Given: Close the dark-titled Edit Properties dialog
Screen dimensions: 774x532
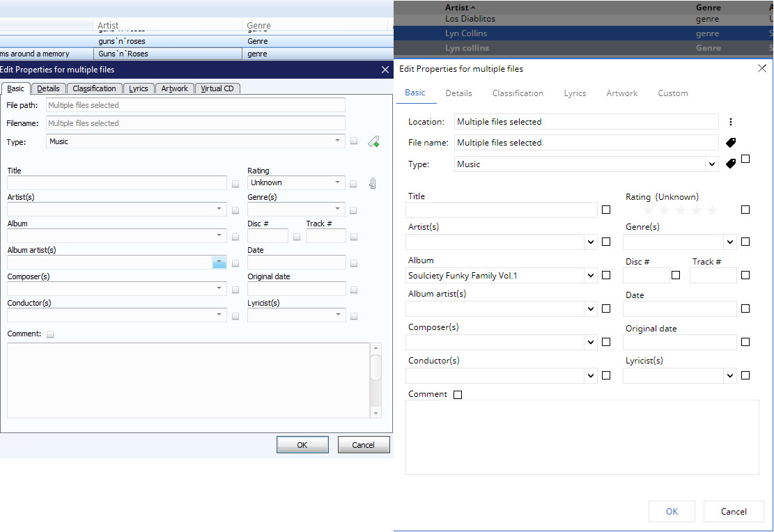Looking at the screenshot, I should (x=385, y=70).
